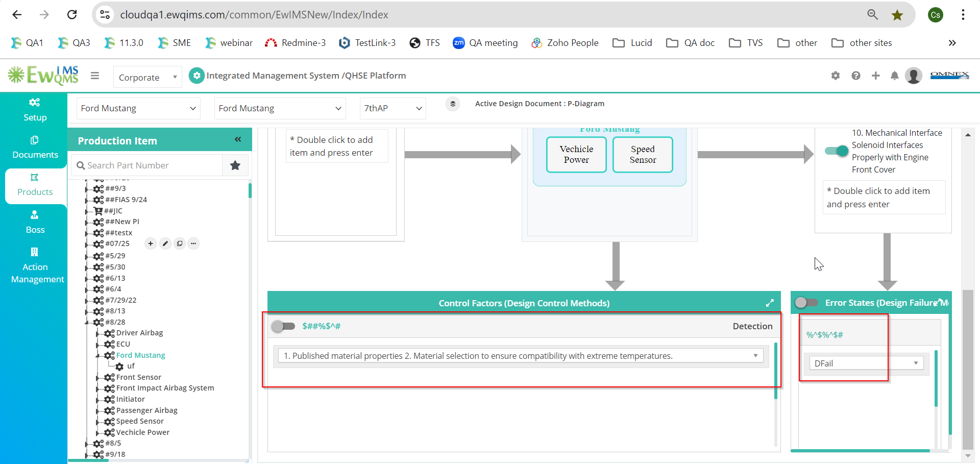Click Vechicle Power block in diagram
Screen dimensions: 980x464
click(x=576, y=154)
